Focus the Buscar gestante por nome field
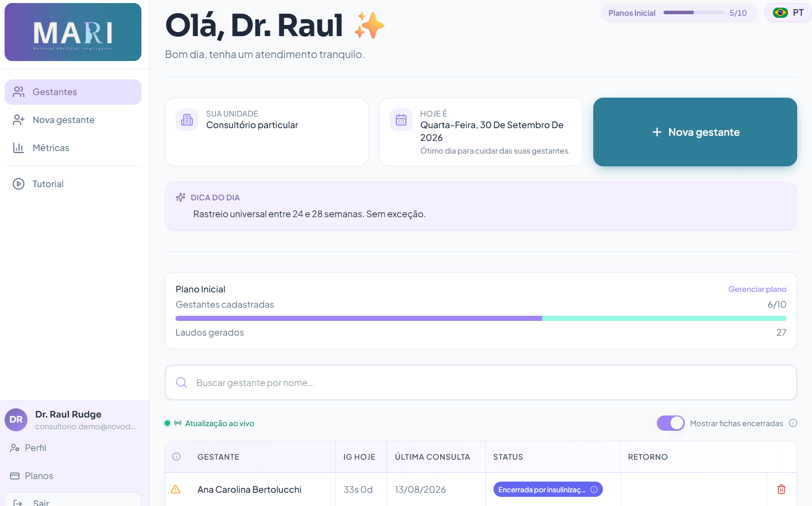Viewport: 812px width, 506px height. (481, 382)
